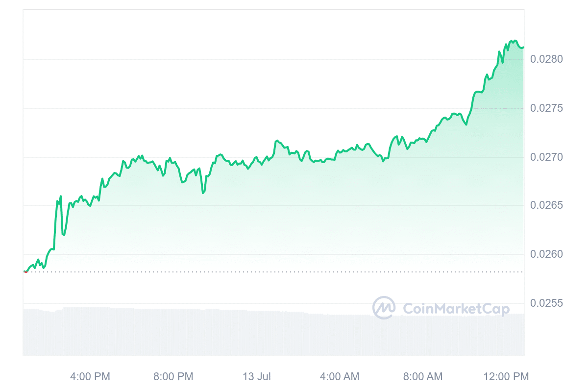
Task: Click the 13 Jul date label
Action: [257, 376]
